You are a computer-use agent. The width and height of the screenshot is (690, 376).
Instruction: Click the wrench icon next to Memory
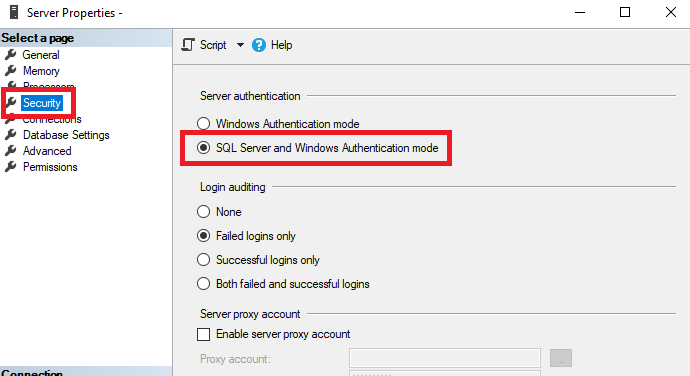pyautogui.click(x=11, y=70)
